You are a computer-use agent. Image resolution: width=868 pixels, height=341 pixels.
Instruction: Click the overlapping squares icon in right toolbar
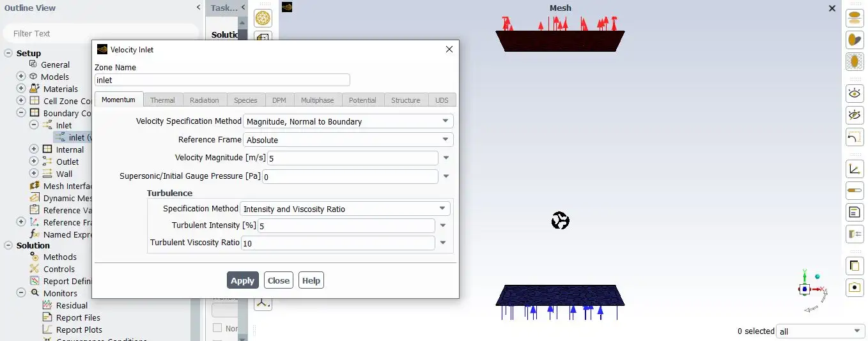855,266
